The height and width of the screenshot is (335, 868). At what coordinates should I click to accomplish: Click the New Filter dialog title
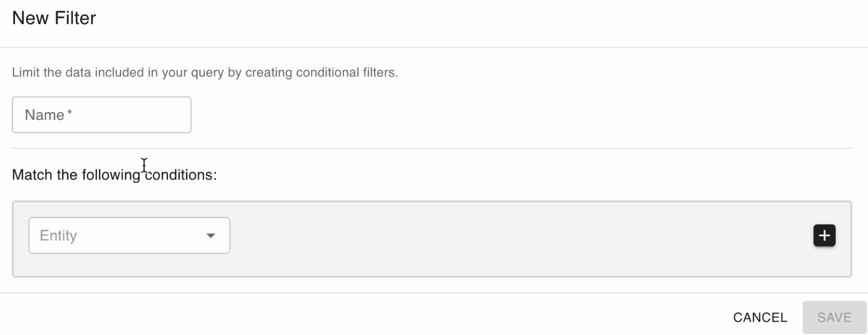[54, 18]
